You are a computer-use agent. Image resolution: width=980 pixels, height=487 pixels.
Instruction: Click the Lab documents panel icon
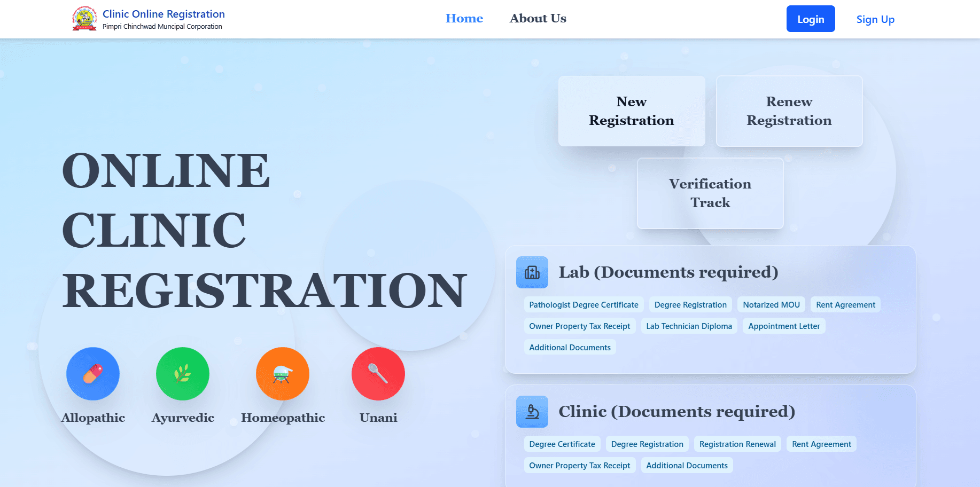pos(532,272)
